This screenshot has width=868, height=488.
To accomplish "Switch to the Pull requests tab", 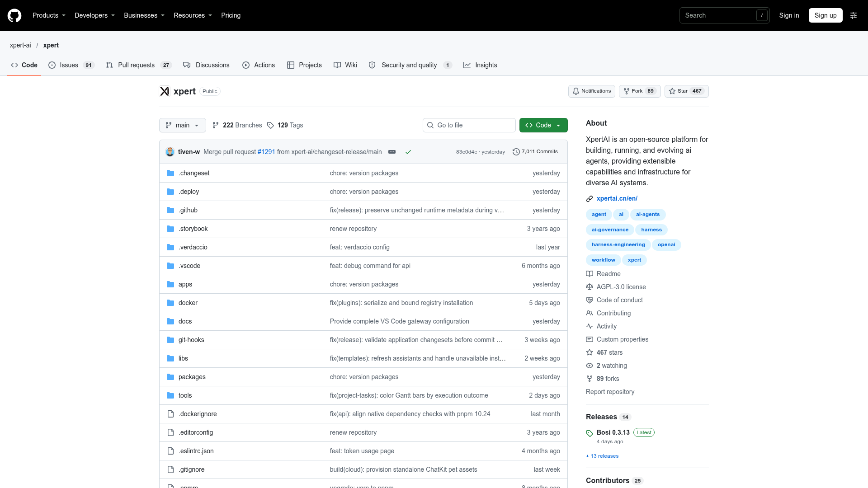I will pyautogui.click(x=139, y=65).
